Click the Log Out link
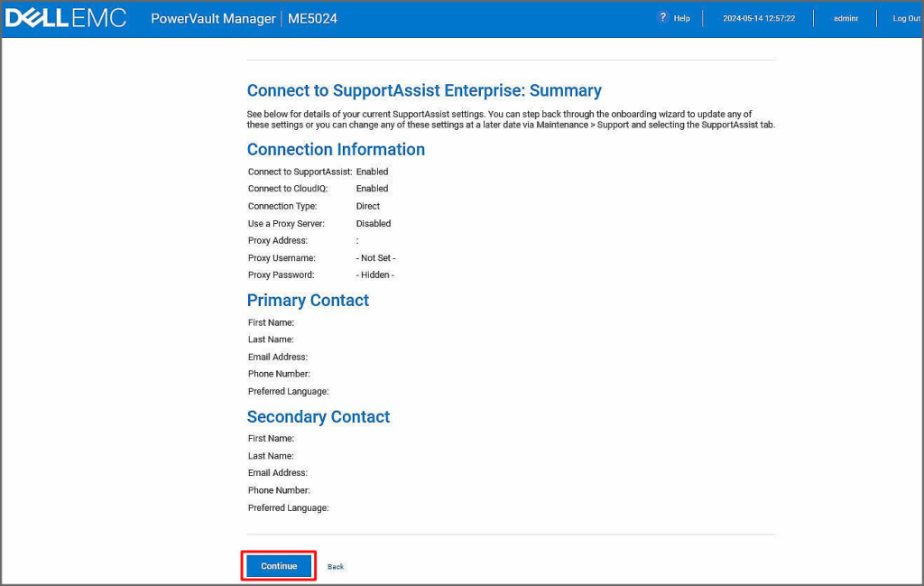924x586 pixels. coord(906,18)
